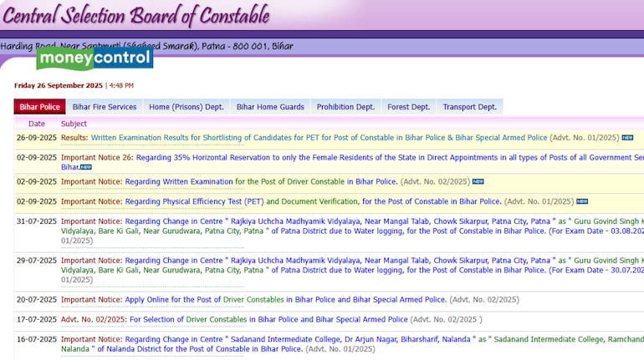The image size is (644, 360).
Task: Open the Written Examination Results for PET link
Action: (319, 138)
